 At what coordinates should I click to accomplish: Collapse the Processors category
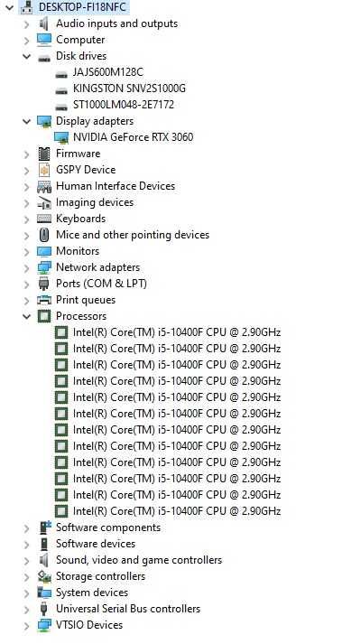27,316
